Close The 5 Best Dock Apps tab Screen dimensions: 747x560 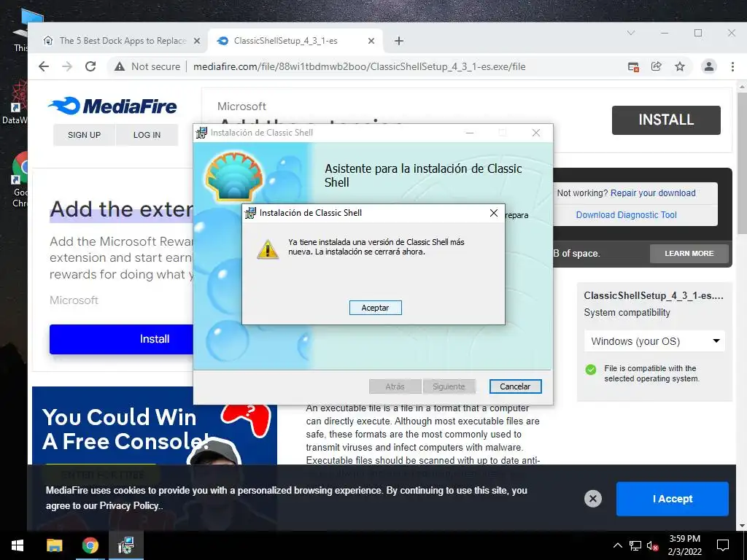point(197,41)
